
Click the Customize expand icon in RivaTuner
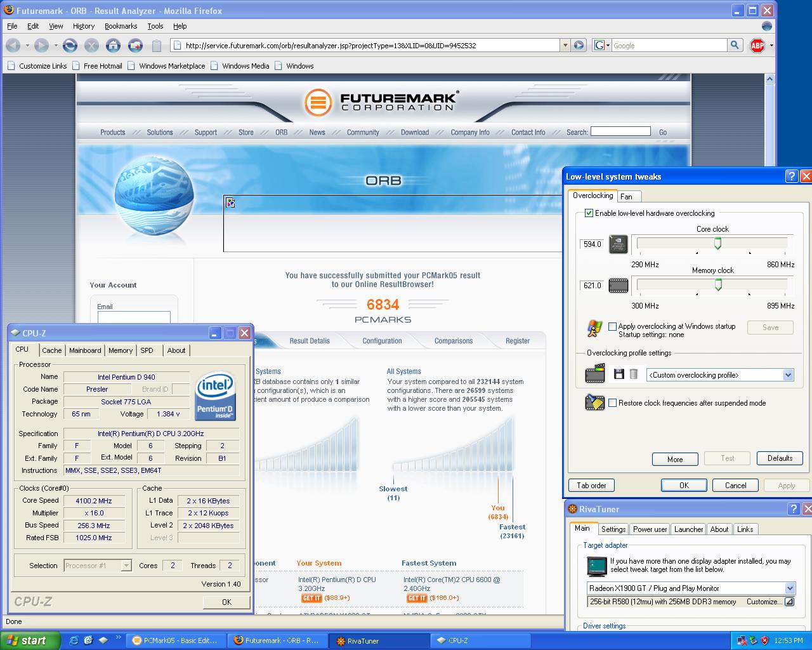[789, 602]
